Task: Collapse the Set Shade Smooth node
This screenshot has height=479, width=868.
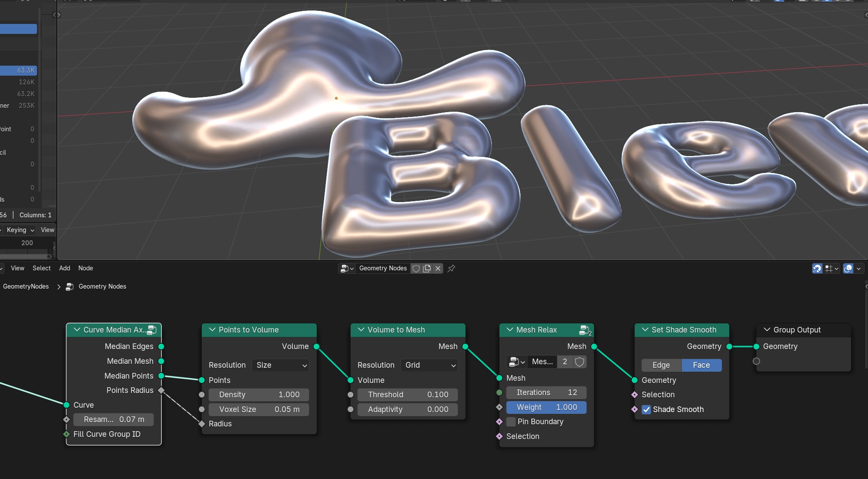Action: click(x=645, y=330)
